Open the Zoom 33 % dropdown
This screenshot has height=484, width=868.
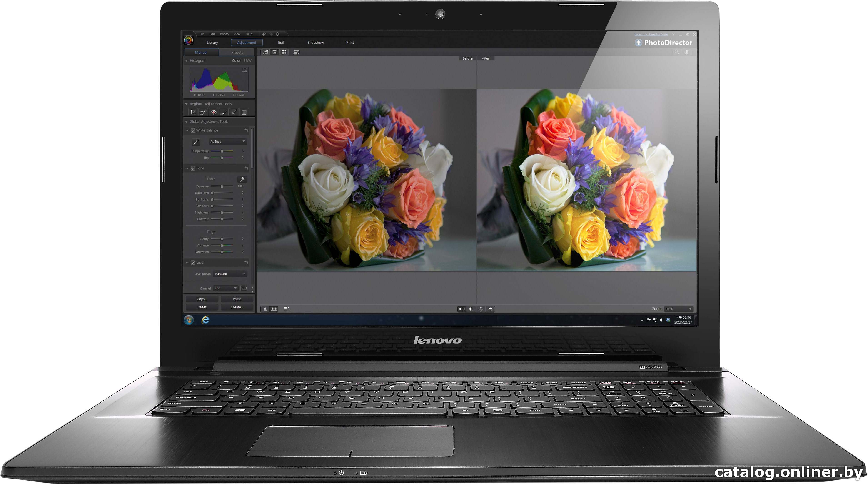pos(679,309)
